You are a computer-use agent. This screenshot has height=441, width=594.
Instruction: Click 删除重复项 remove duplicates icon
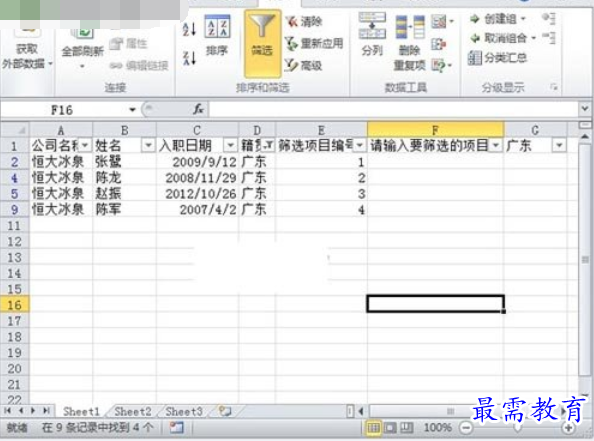(x=410, y=43)
